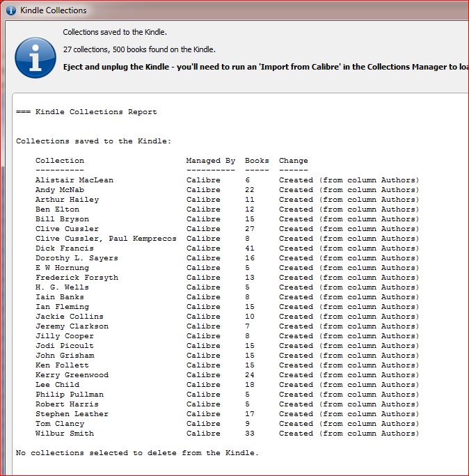The height and width of the screenshot is (476, 469).
Task: Select the 'Alistair MacLean' collection row
Action: coord(227,180)
